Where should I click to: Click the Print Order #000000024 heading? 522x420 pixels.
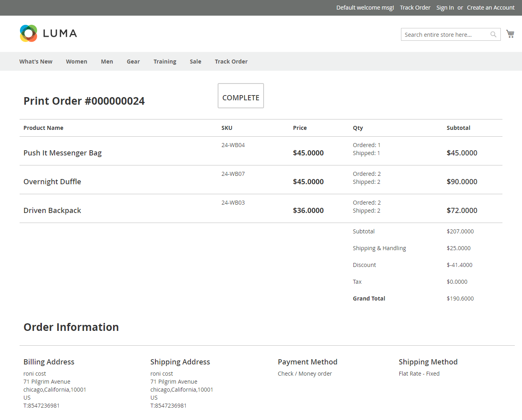tap(84, 101)
